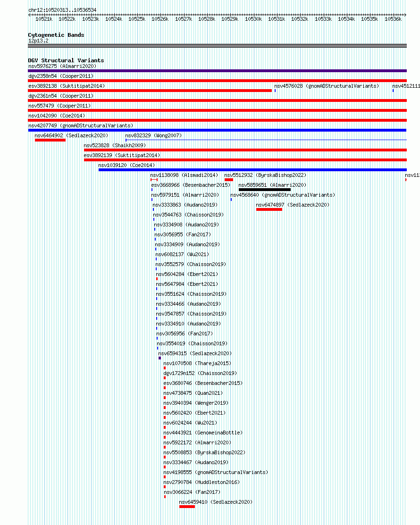Open nsv3334908 (Audano2019) entry

pyautogui.click(x=186, y=225)
